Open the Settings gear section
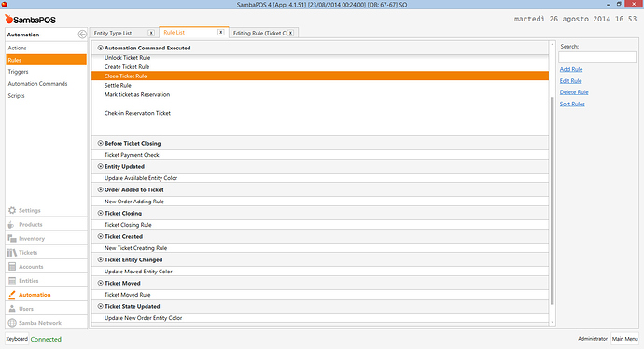The image size is (644, 349). click(x=12, y=210)
